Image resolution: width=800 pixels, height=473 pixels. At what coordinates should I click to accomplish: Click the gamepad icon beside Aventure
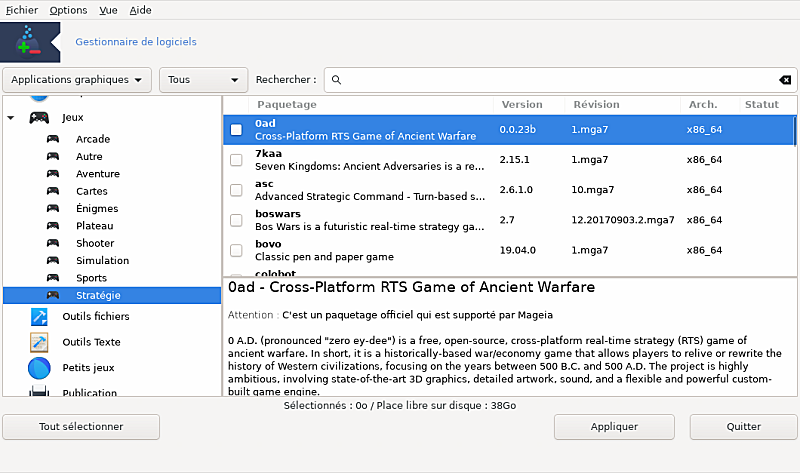53,174
